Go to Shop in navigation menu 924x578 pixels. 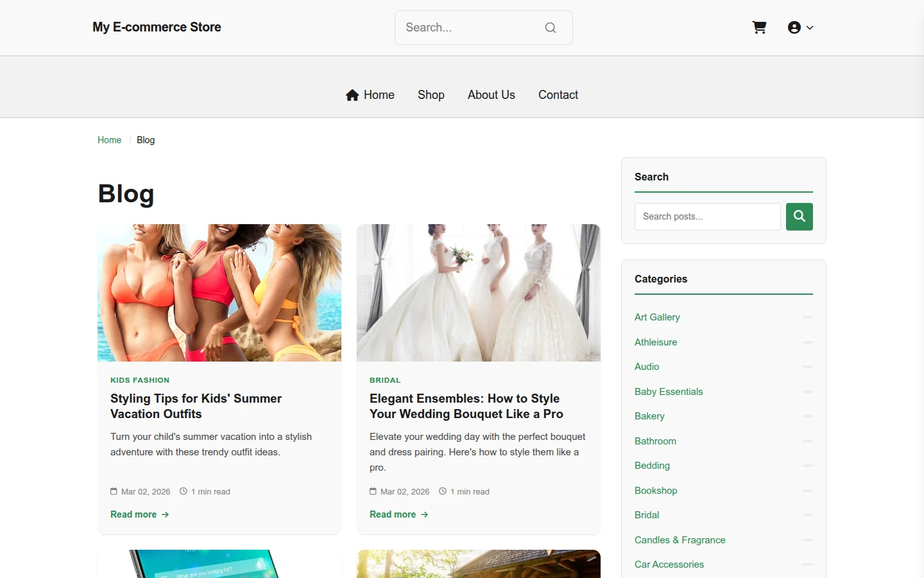[431, 95]
